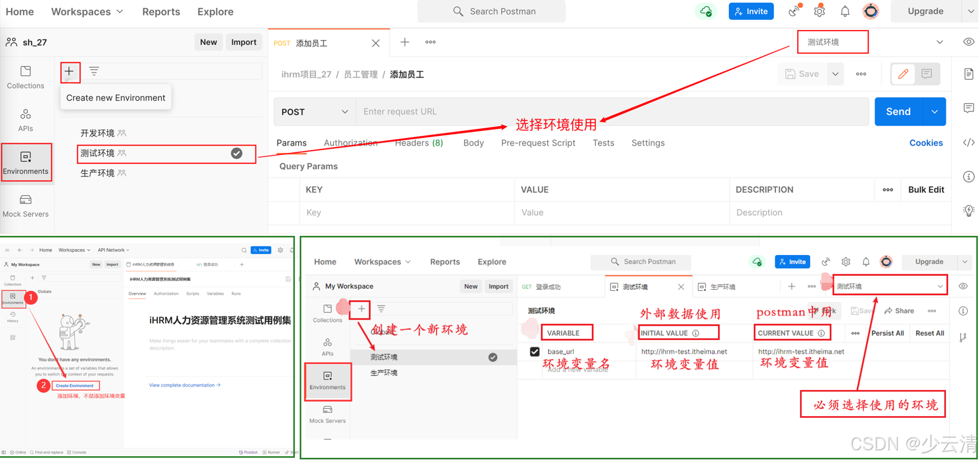The height and width of the screenshot is (461, 980).
Task: Toggle environment quick look eye icon
Action: [x=968, y=42]
